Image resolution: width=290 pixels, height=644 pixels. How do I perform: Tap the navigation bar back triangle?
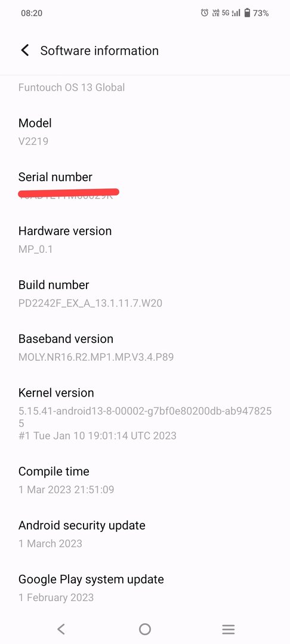point(61,629)
